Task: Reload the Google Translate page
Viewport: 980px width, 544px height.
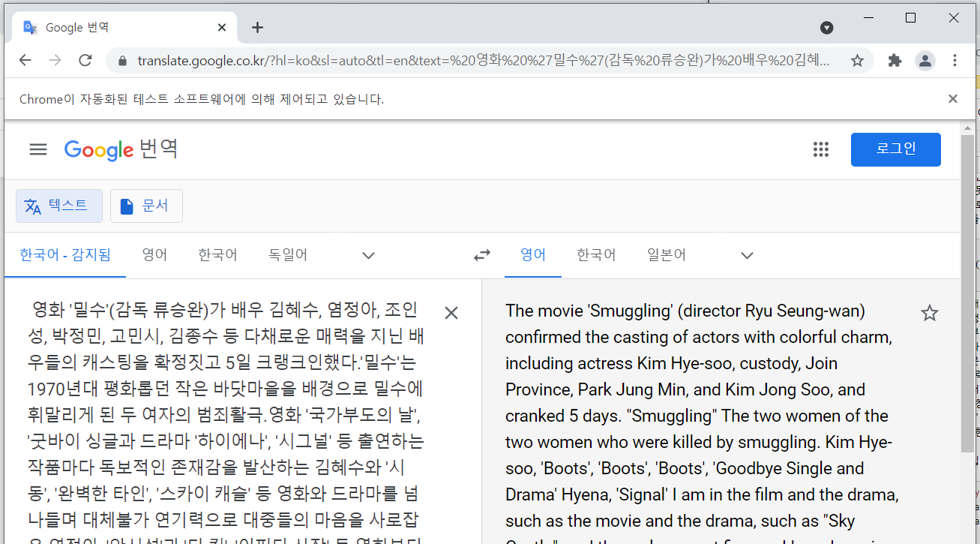Action: point(85,61)
